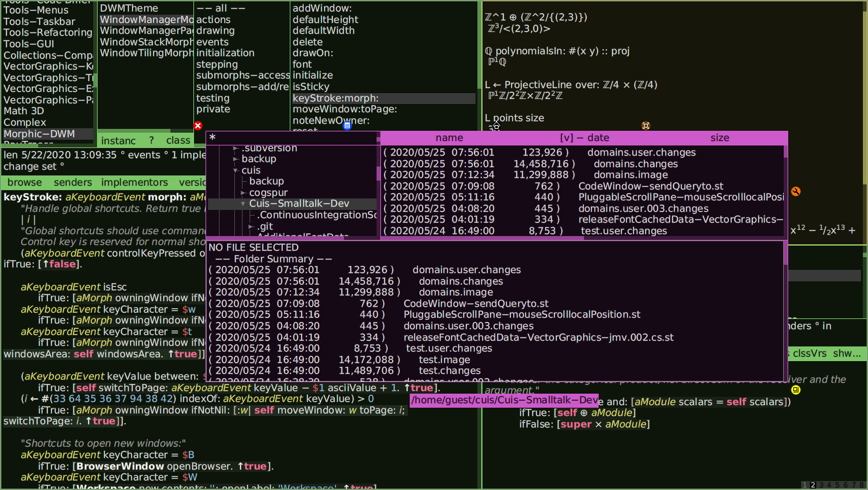Select the DWMTheme class
The height and width of the screenshot is (490, 868).
pyautogui.click(x=146, y=8)
